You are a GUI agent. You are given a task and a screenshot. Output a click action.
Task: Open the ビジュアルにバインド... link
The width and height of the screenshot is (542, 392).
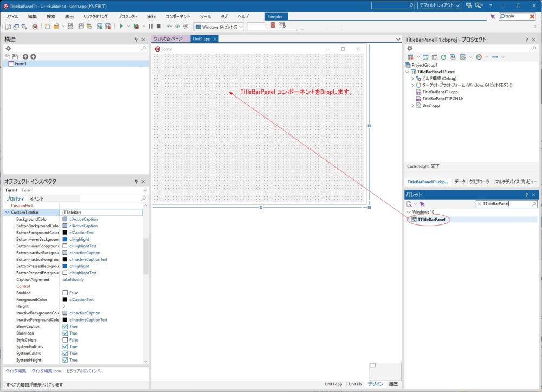coord(85,371)
